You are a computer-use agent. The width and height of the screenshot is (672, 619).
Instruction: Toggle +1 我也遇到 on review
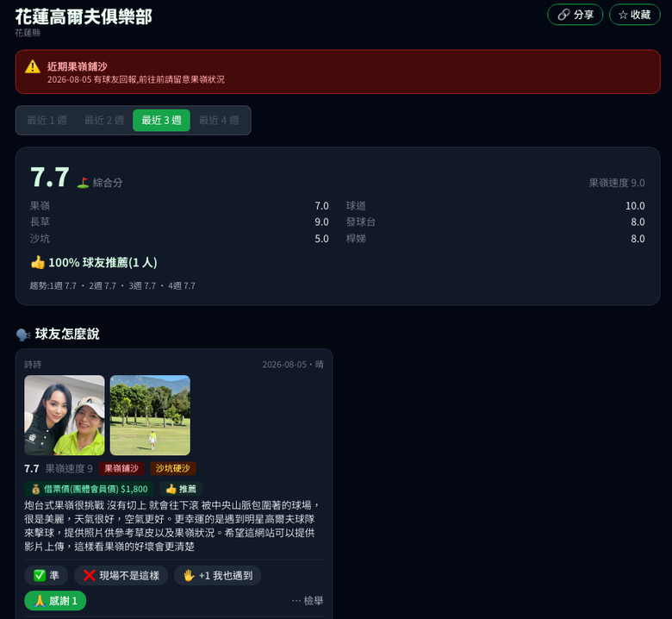[217, 576]
